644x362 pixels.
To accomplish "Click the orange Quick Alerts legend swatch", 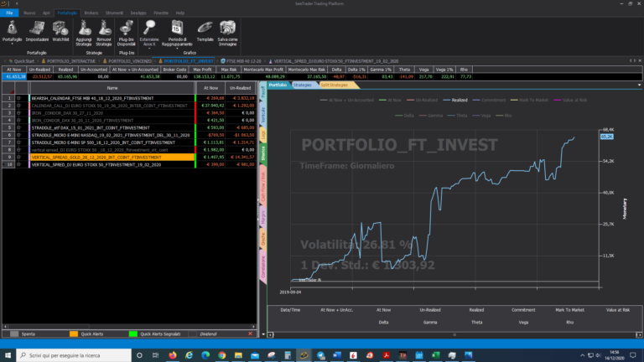I will (72, 333).
